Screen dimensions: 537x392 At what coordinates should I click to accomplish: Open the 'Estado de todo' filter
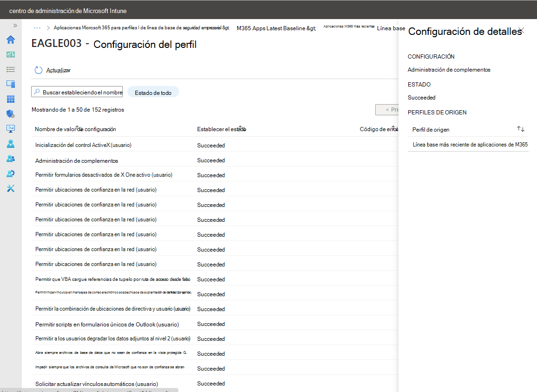[153, 93]
